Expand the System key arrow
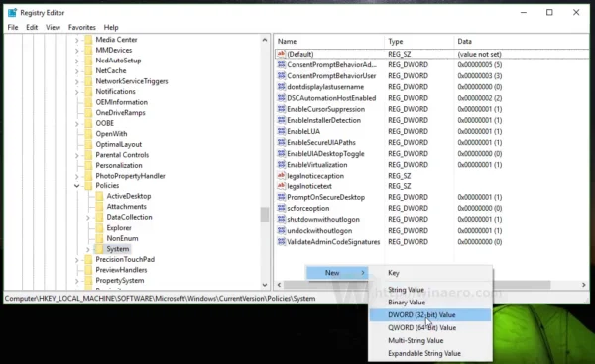Screen dimensions: 595x364 pos(88,249)
